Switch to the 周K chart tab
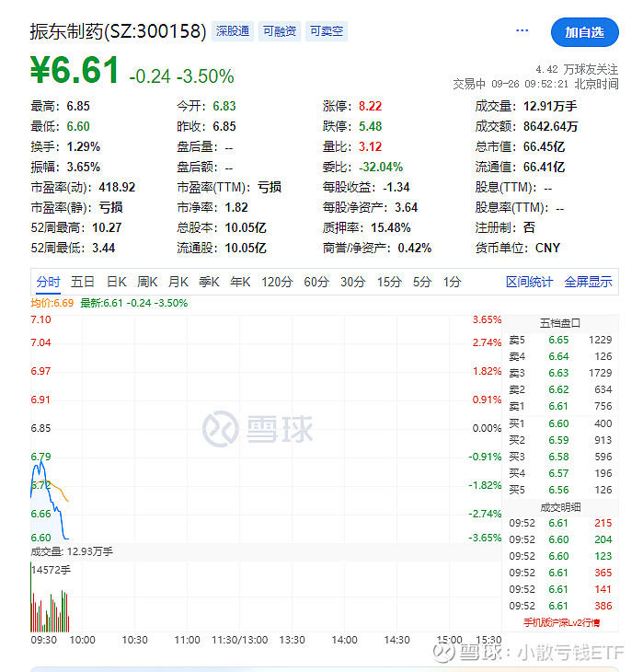The height and width of the screenshot is (672, 643). tap(147, 282)
